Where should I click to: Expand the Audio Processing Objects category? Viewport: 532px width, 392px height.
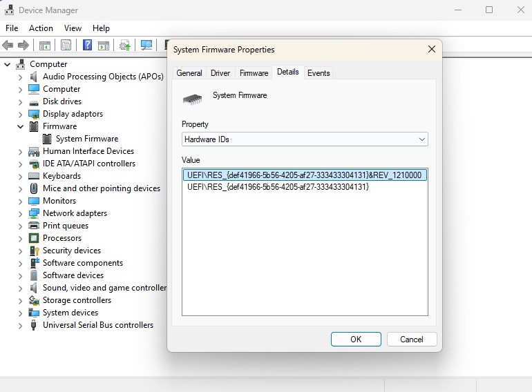click(20, 77)
